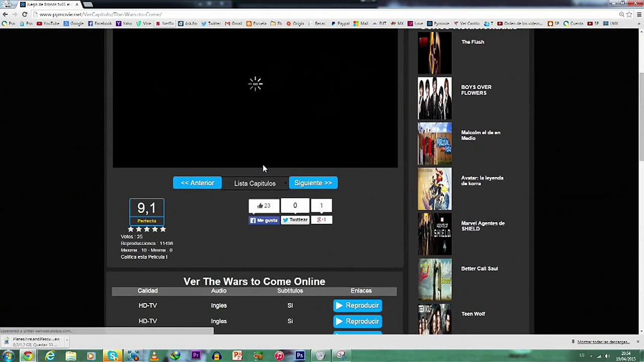Open Adobe Premiere from taskbar
This screenshot has width=644, height=362.
tap(196, 356)
